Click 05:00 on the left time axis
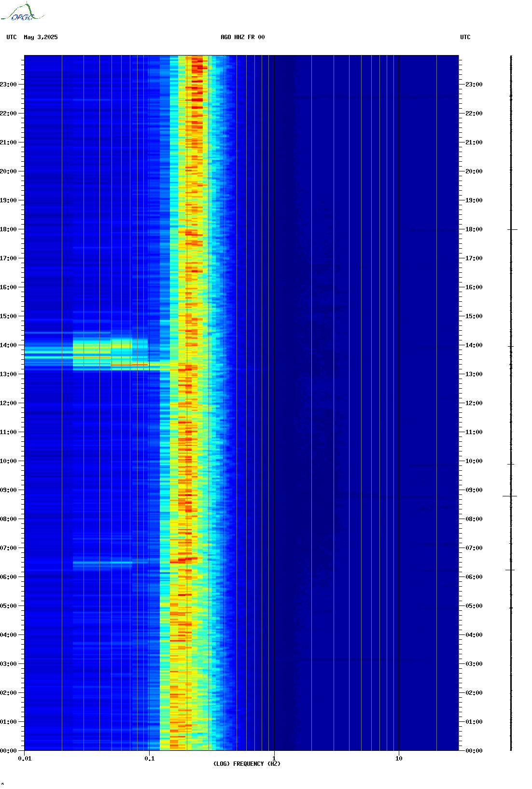Viewport: 532px width, 789px height. 8,606
